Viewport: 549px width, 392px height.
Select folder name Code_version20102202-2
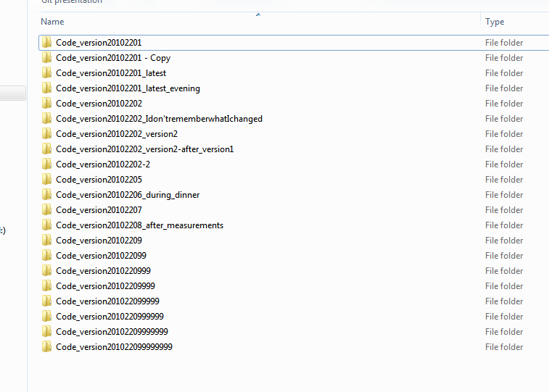point(103,164)
